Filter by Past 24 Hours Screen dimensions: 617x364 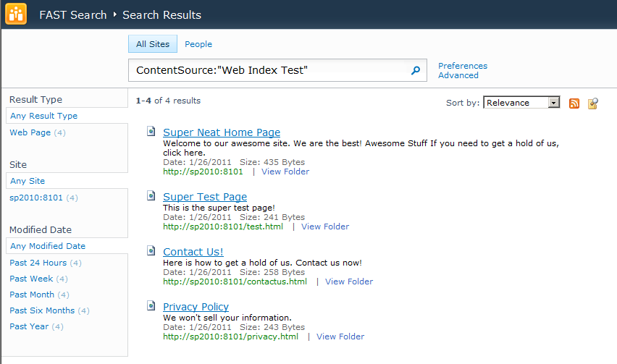point(45,263)
